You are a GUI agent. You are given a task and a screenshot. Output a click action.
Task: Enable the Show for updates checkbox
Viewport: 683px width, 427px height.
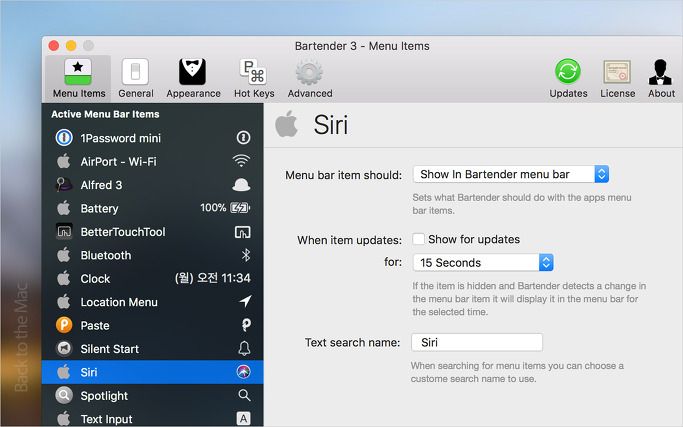pyautogui.click(x=418, y=239)
